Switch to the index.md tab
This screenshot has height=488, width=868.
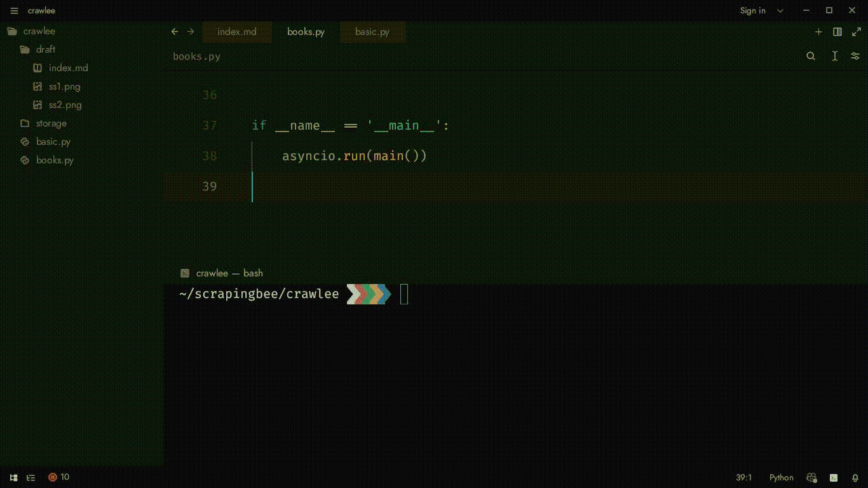[x=236, y=32]
